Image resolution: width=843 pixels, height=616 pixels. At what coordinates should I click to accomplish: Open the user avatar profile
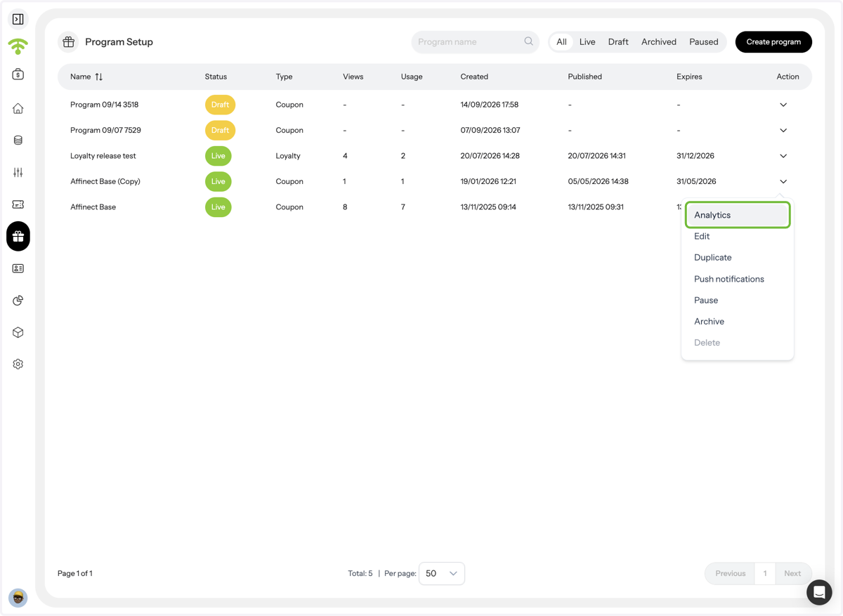[18, 598]
